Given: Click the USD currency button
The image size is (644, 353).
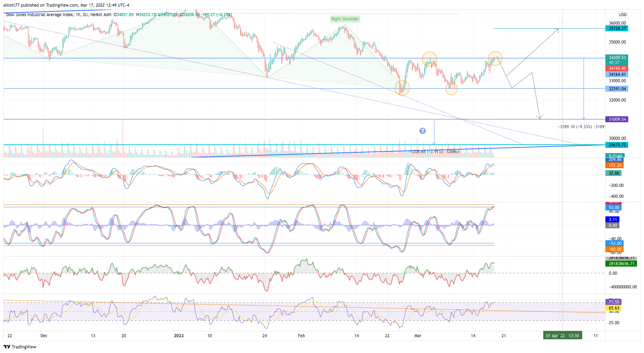Looking at the screenshot, I should pos(623,15).
